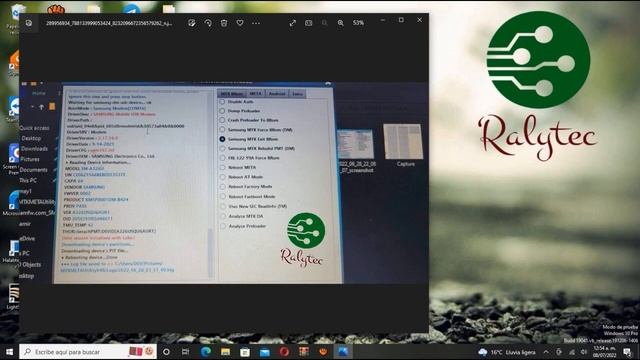
Task: Click the photo file name in title bar
Action: pos(109,23)
